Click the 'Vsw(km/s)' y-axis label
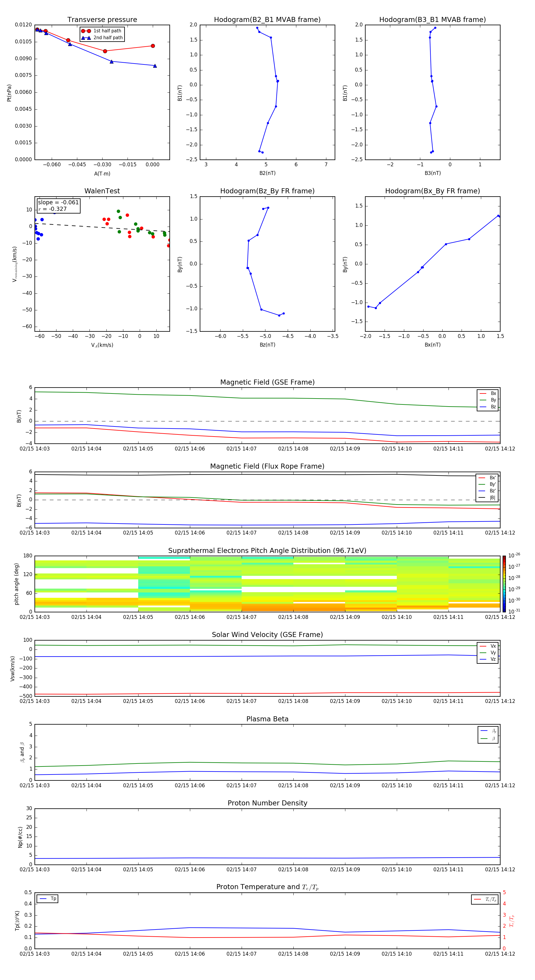The height and width of the screenshot is (980, 535). coord(12,668)
